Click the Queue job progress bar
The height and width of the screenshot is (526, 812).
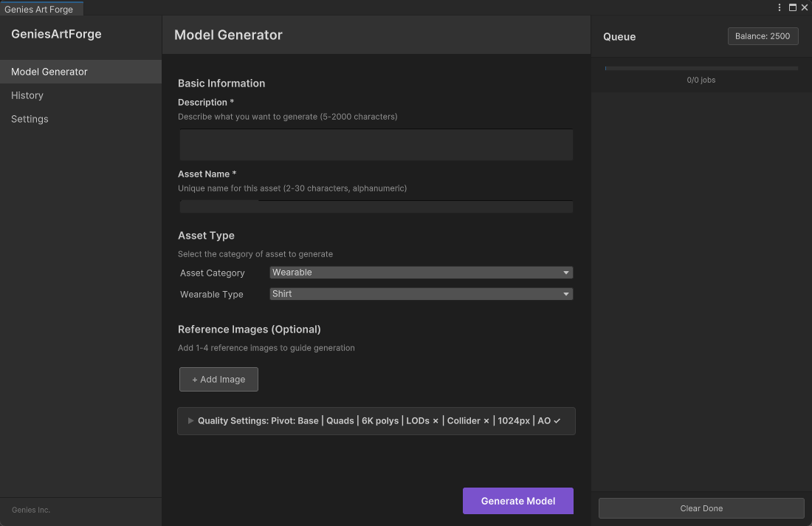(x=701, y=68)
